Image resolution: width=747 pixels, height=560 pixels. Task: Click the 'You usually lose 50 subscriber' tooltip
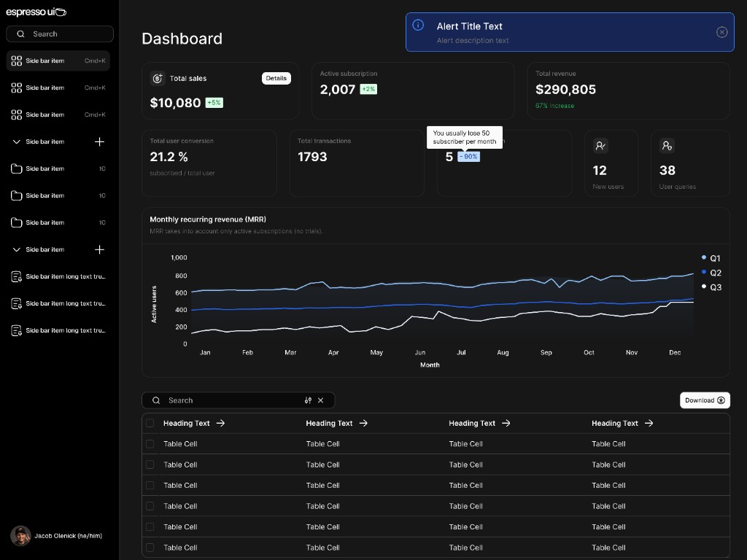465,137
